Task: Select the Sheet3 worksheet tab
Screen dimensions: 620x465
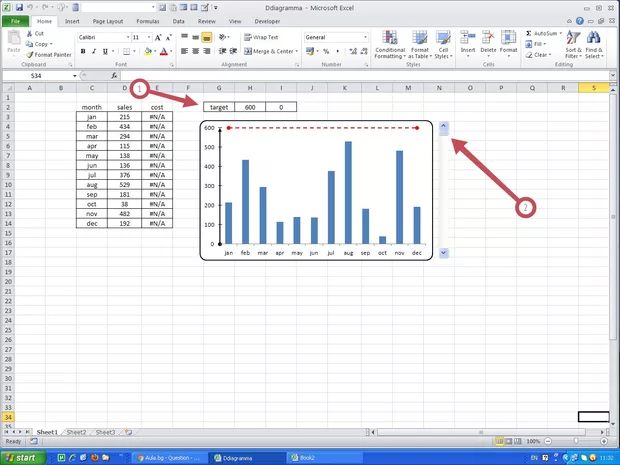Action: coord(106,432)
